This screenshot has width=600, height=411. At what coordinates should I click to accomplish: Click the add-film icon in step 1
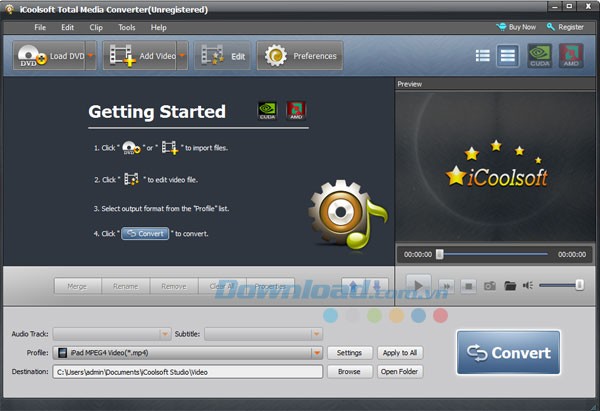(x=170, y=148)
